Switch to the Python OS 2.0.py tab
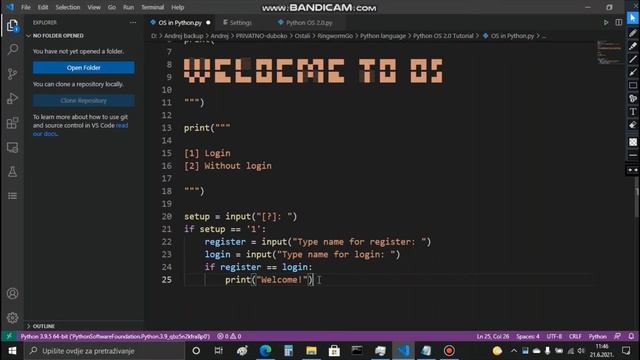The image size is (640, 360). pos(309,22)
